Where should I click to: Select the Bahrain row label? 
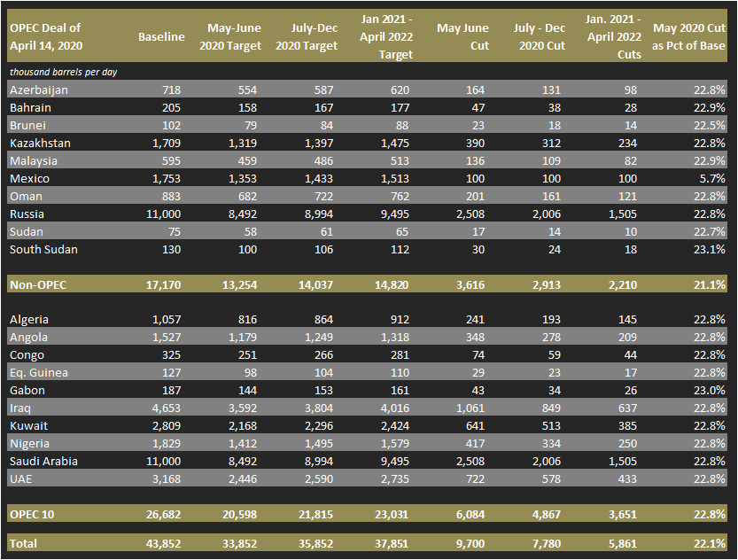(x=30, y=108)
